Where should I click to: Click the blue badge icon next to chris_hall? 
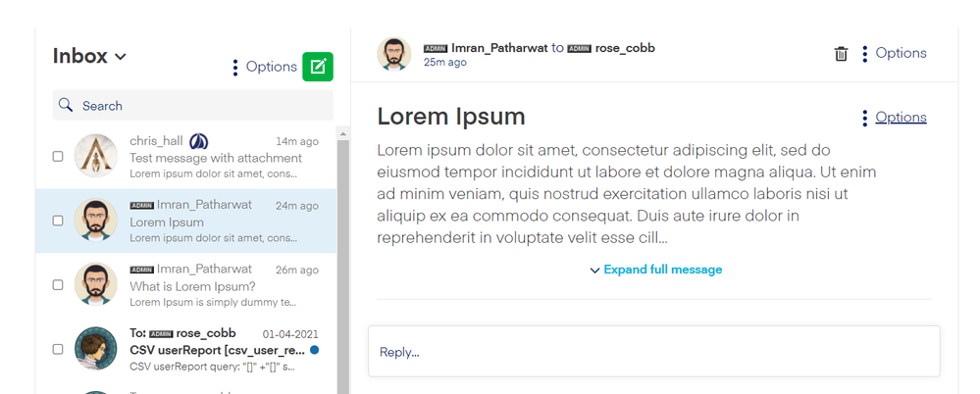tap(198, 141)
